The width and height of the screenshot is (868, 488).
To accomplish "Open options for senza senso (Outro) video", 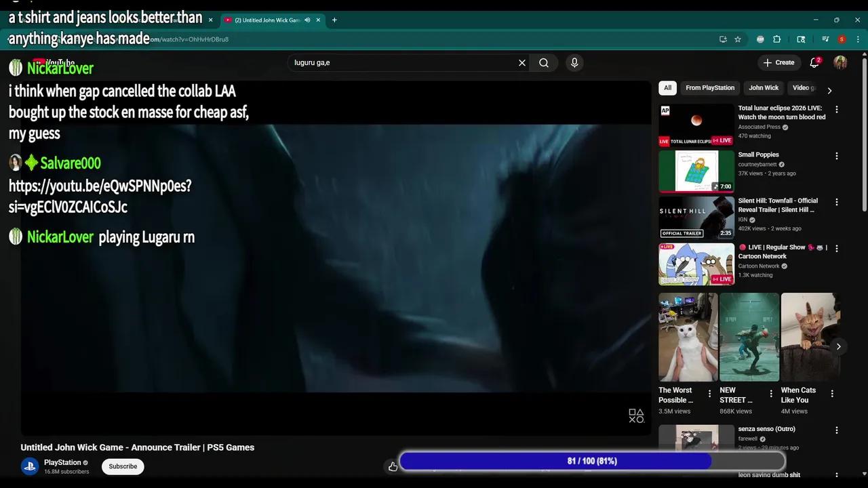I will point(836,430).
